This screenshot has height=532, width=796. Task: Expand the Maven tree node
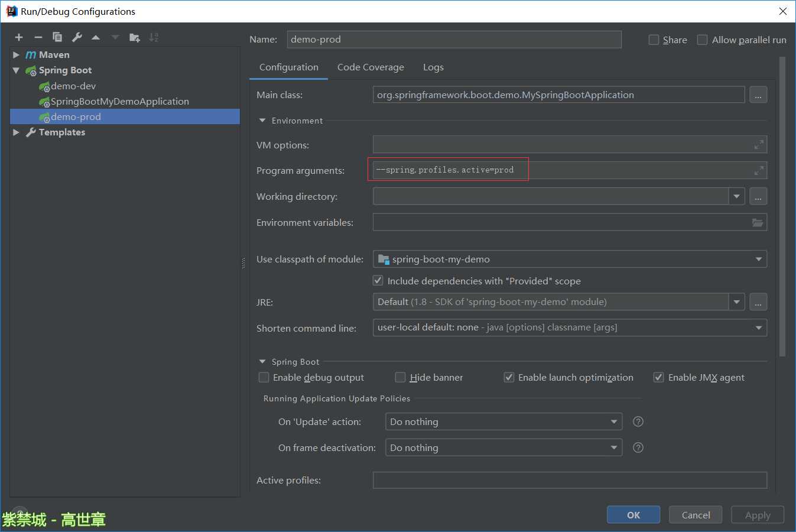coord(17,54)
